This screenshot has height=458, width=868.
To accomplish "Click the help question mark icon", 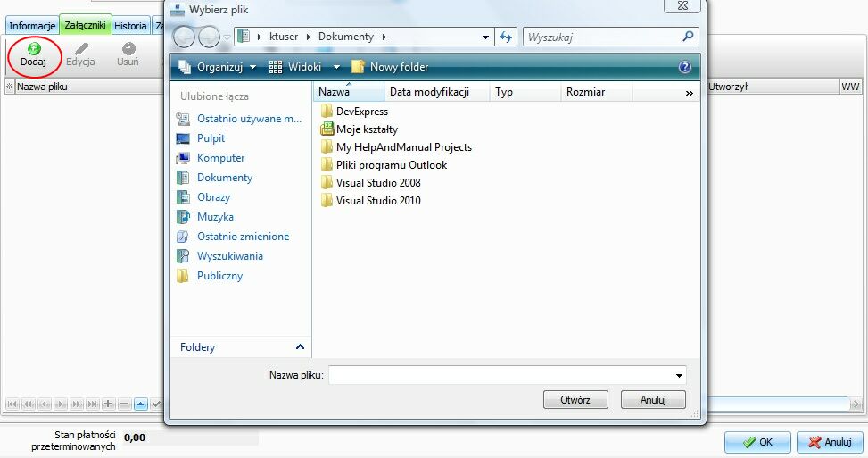I will pyautogui.click(x=685, y=67).
